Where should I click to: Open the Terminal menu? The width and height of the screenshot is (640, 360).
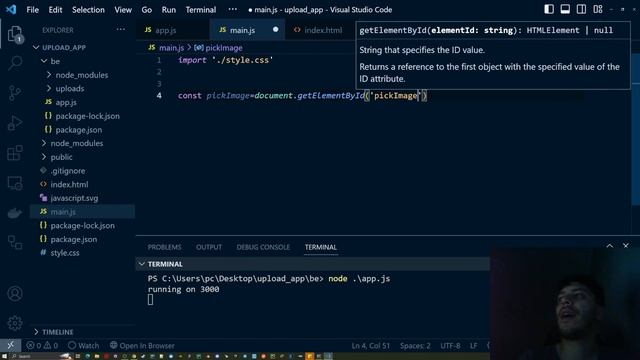(x=201, y=10)
